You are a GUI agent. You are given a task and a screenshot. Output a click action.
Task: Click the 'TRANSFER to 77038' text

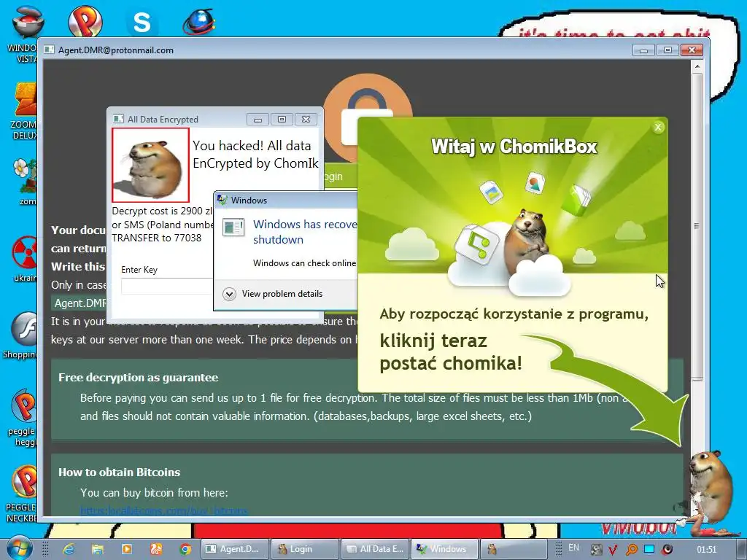[x=157, y=238]
